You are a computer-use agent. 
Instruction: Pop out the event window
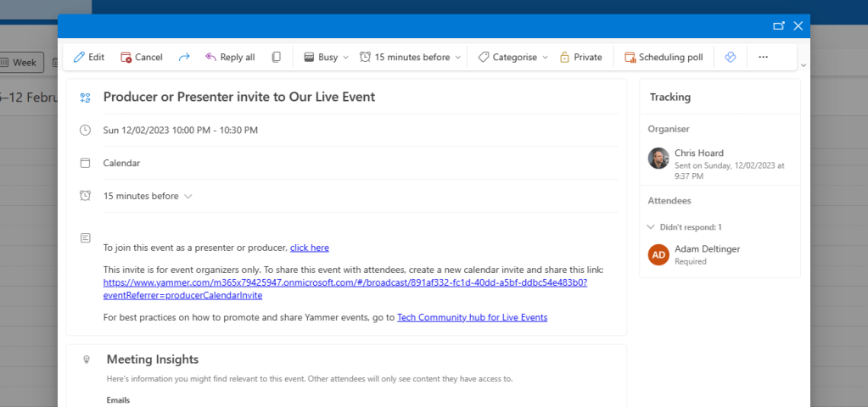[779, 25]
